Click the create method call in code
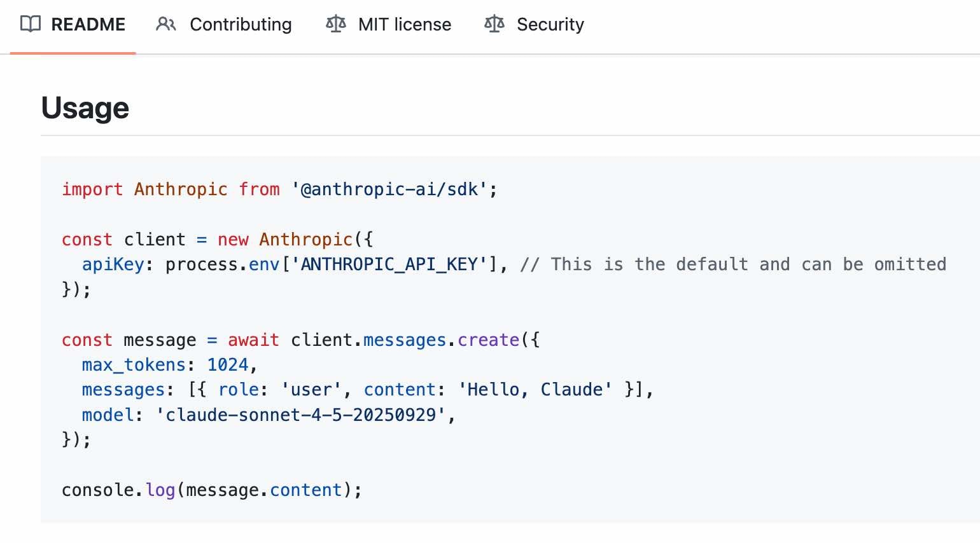This screenshot has width=980, height=543. pyautogui.click(x=489, y=340)
